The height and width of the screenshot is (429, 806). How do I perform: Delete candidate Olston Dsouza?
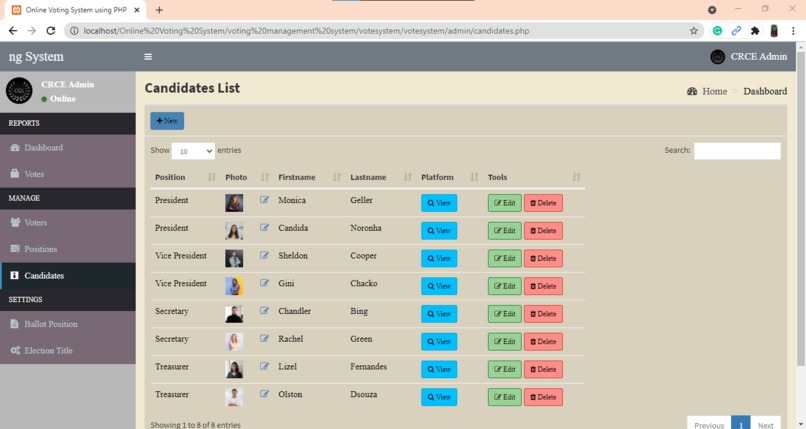pyautogui.click(x=543, y=397)
